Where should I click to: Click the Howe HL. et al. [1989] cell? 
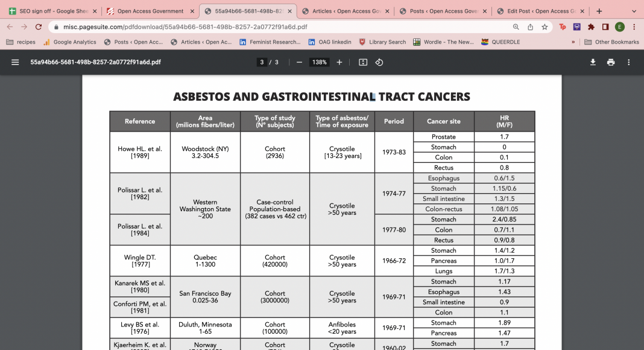point(140,152)
